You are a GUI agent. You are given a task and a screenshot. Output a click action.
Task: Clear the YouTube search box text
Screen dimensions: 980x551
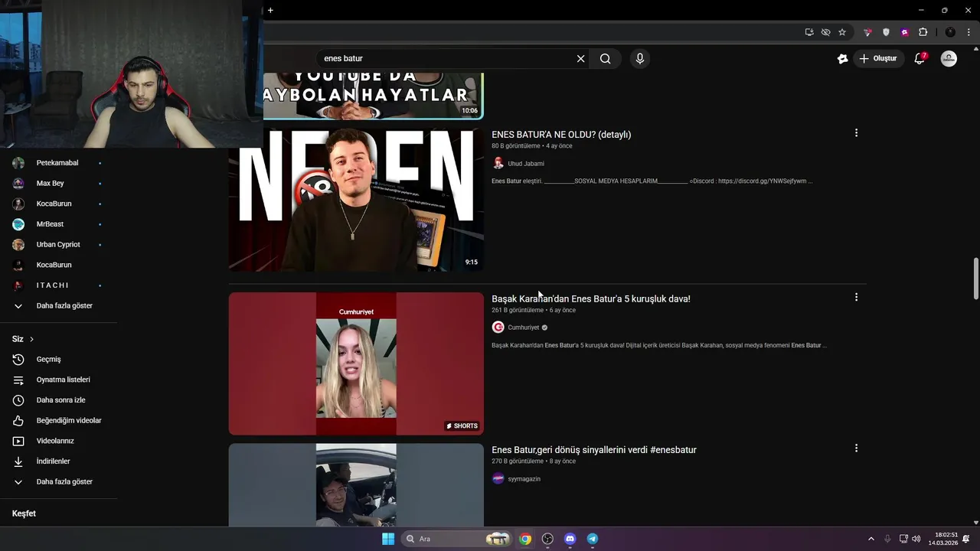(580, 58)
